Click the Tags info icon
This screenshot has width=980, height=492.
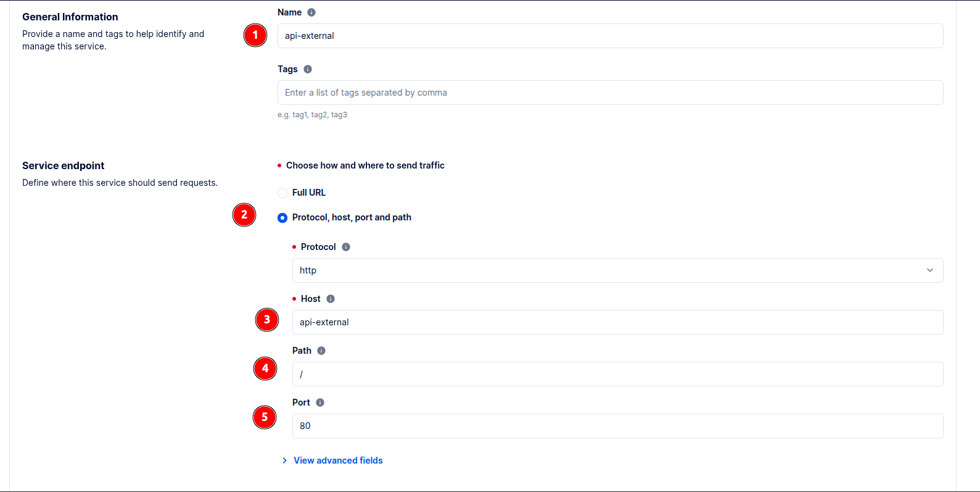click(308, 69)
